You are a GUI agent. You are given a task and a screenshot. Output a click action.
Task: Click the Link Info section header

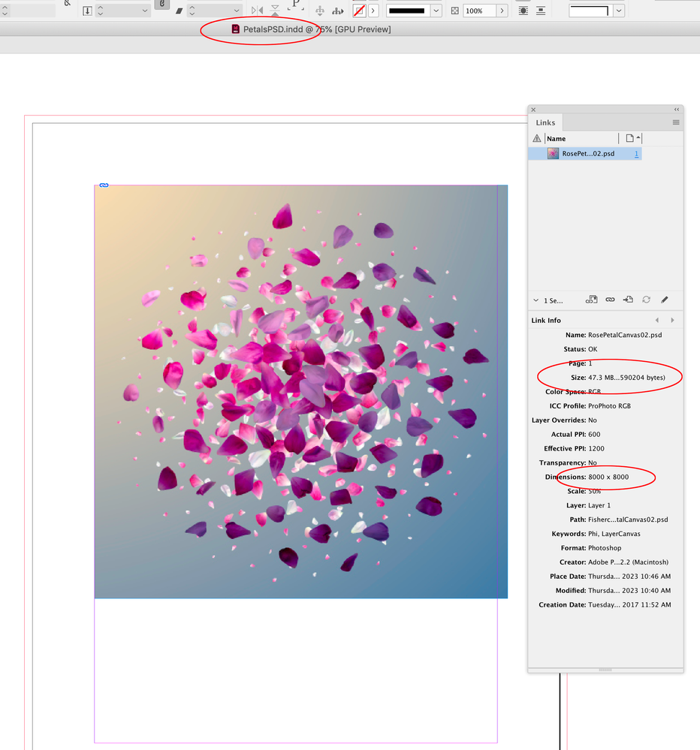(546, 320)
